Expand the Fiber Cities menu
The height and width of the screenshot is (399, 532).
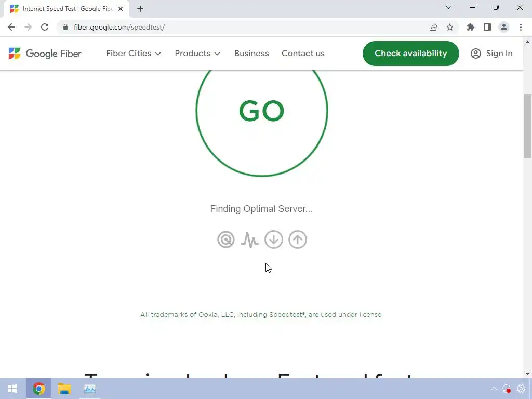point(134,54)
